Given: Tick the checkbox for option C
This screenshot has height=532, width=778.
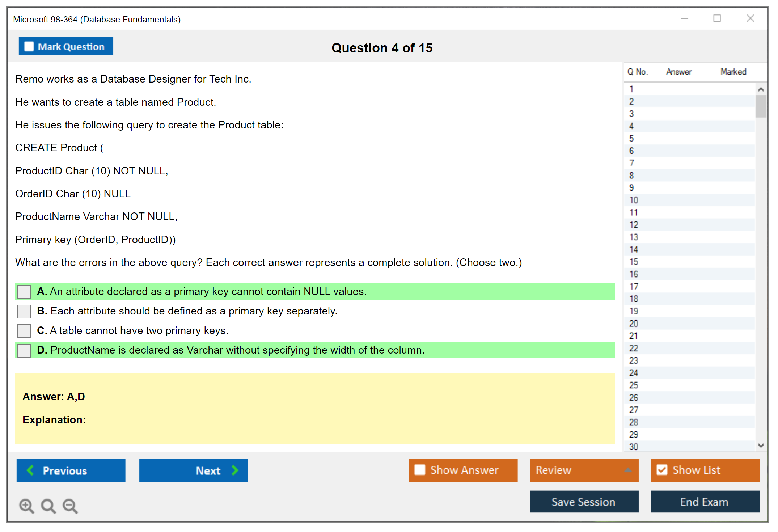Looking at the screenshot, I should click(24, 331).
